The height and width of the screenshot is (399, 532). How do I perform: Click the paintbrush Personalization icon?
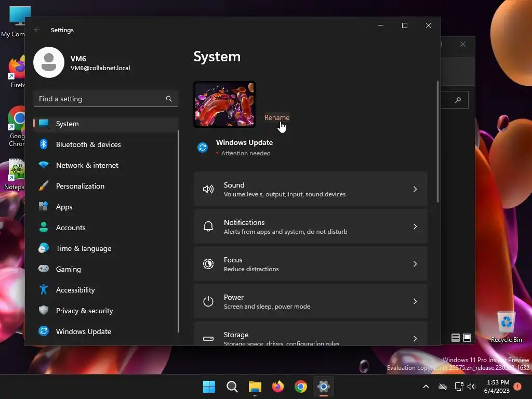[x=44, y=185]
